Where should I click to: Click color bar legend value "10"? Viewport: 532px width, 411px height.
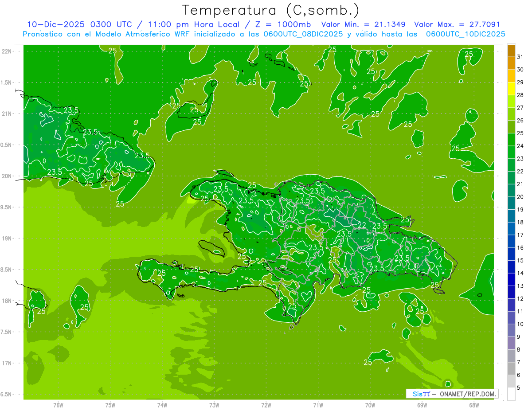[520, 324]
